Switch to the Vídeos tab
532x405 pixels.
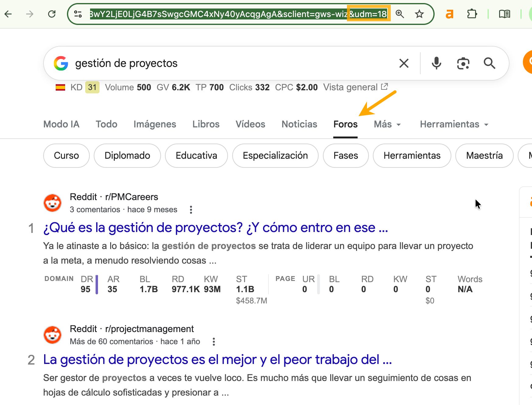click(250, 124)
